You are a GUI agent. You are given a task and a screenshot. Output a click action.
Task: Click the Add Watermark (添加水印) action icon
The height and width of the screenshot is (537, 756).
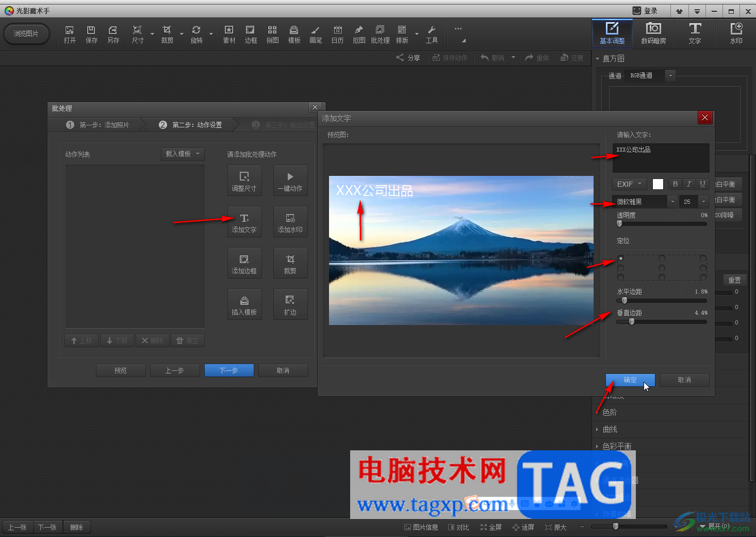click(x=290, y=222)
